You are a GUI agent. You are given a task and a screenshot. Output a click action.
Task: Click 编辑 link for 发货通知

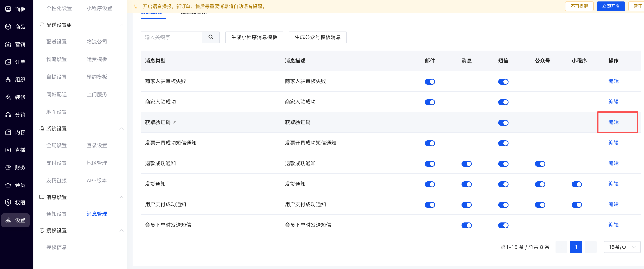tap(613, 184)
